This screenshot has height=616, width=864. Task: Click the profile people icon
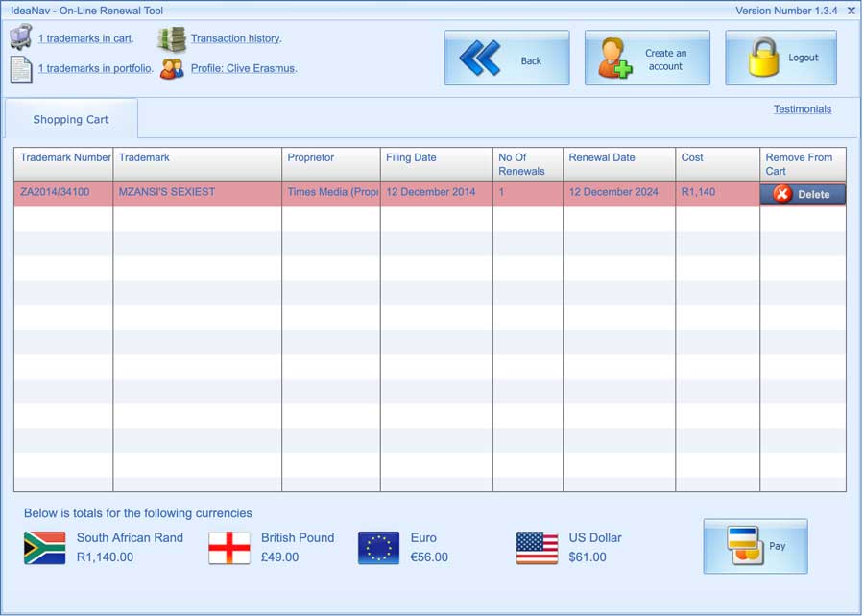coord(172,69)
